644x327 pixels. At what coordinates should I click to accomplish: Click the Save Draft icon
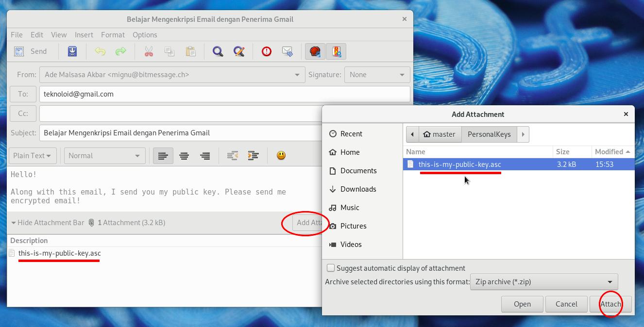tap(72, 51)
